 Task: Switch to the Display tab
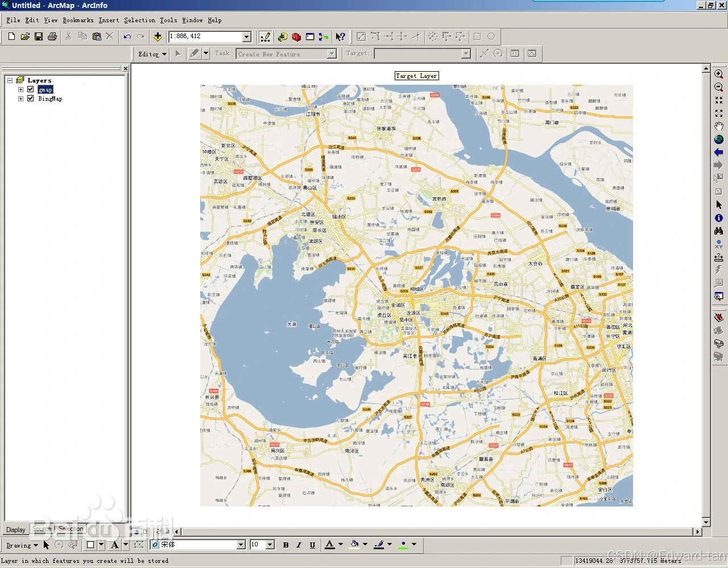(16, 529)
